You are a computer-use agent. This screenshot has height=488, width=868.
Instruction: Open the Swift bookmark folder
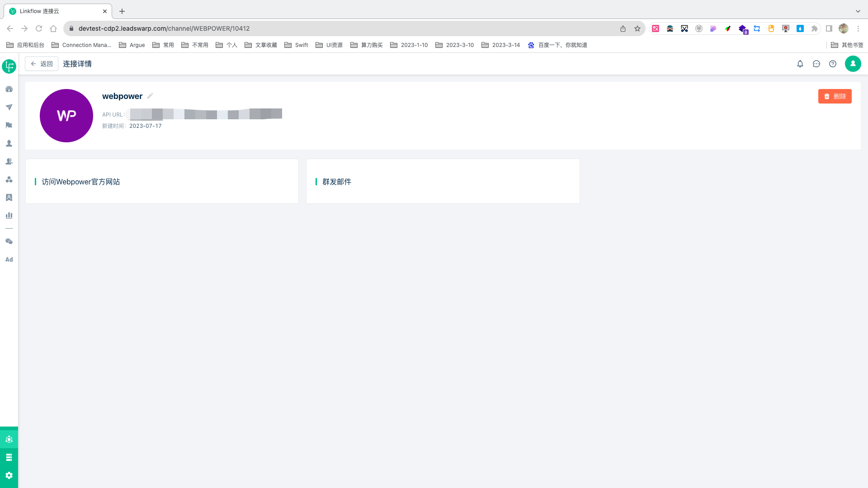click(296, 45)
